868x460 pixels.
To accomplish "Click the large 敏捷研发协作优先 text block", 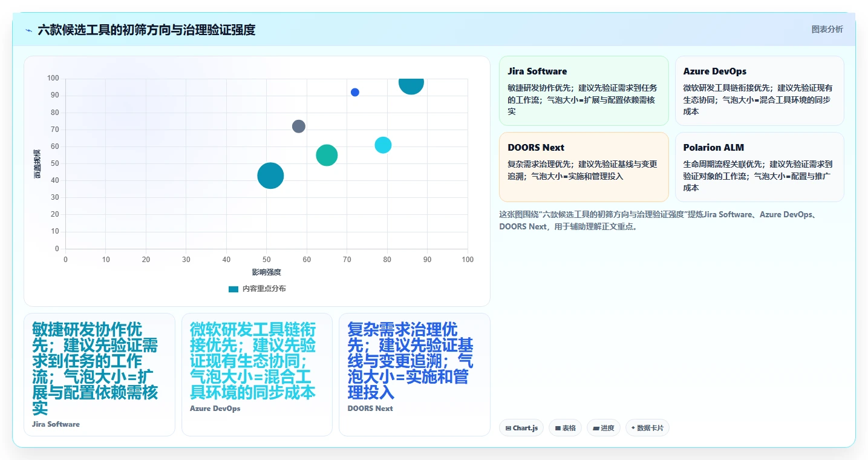I will coord(96,369).
